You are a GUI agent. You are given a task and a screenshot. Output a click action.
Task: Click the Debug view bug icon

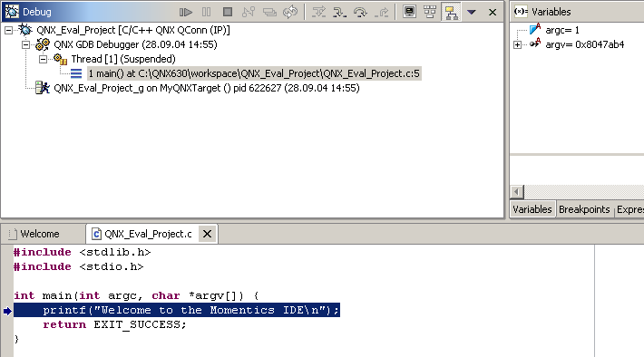(12, 12)
